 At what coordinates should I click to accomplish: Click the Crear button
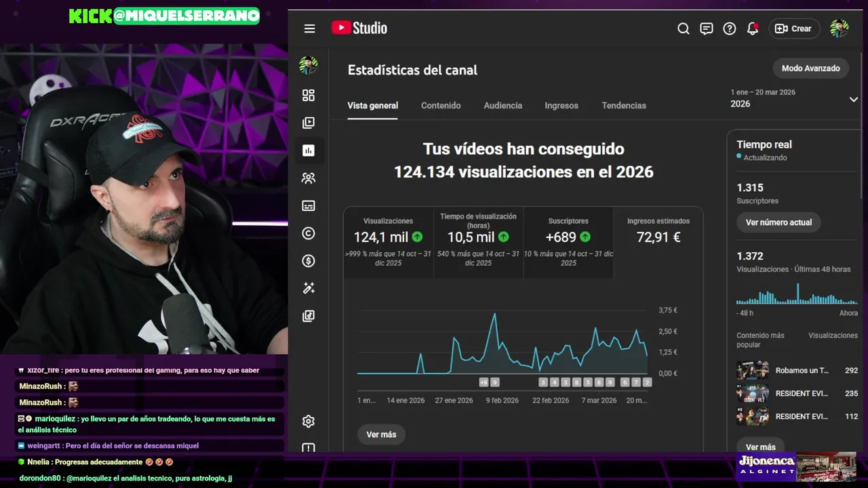pos(793,28)
